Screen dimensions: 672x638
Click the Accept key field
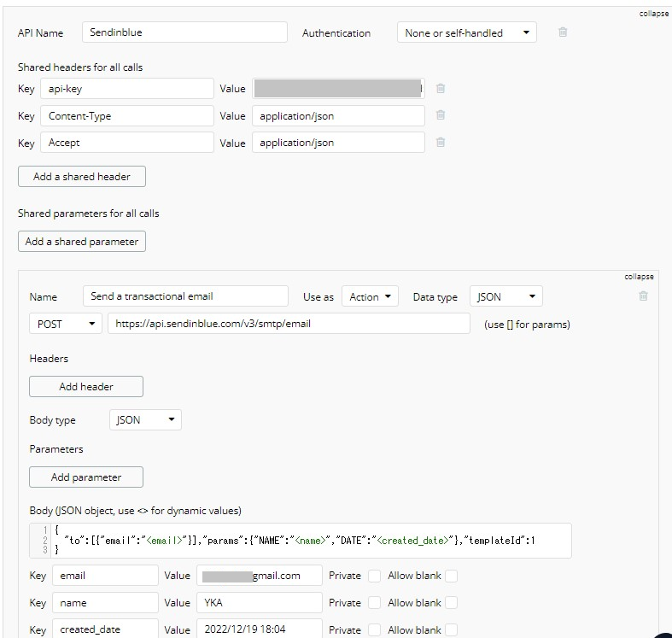pos(127,143)
